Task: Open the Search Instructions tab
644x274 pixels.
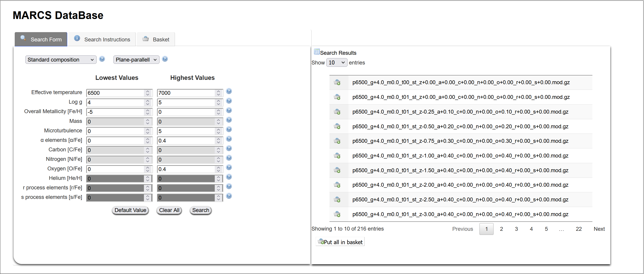Action: (x=102, y=40)
